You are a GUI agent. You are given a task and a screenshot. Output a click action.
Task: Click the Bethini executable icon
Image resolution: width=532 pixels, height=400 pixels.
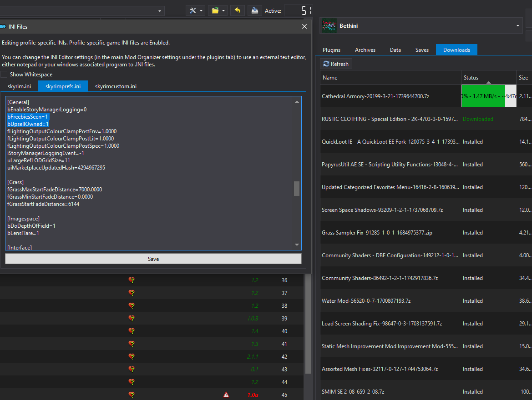click(329, 26)
